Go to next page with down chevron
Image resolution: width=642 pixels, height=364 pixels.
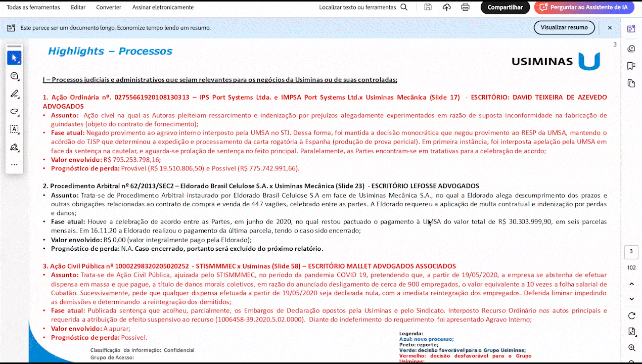[631, 299]
